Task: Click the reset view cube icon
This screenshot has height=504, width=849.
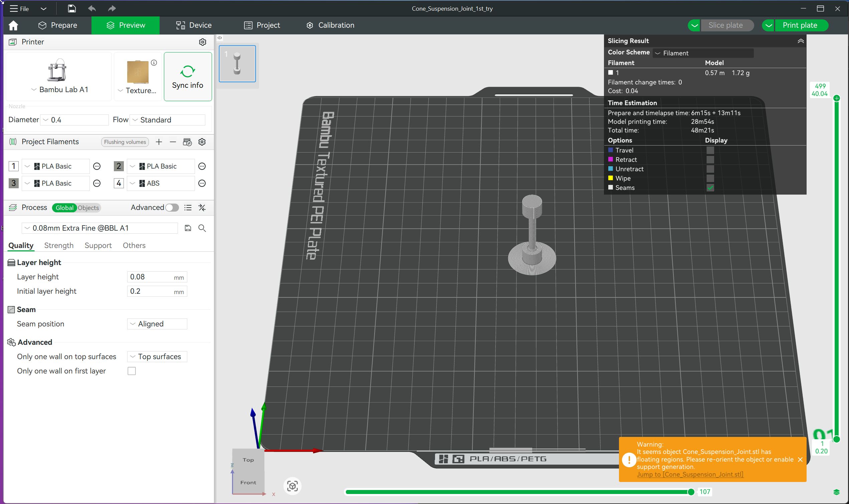Action: pyautogui.click(x=292, y=486)
